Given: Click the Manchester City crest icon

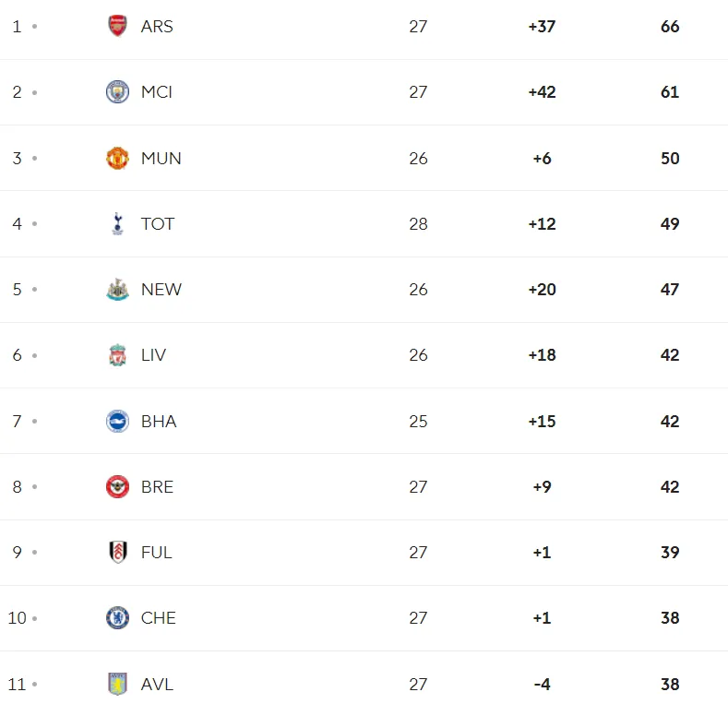Looking at the screenshot, I should (117, 92).
